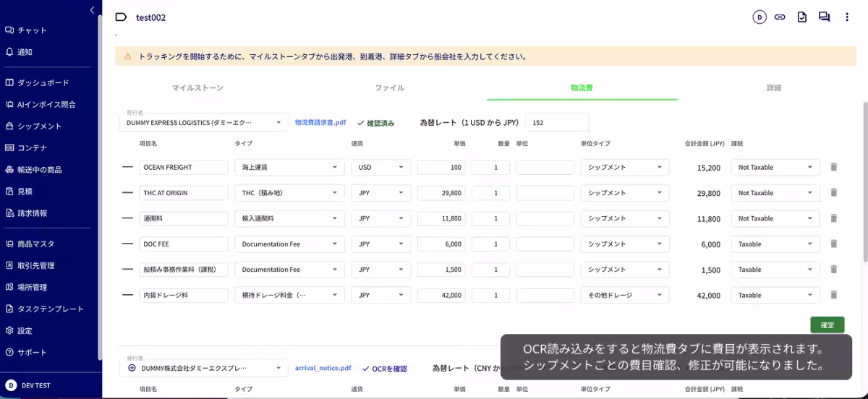Click the タスクテンプレート sidebar icon
Image resolution: width=868 pixels, height=399 pixels.
click(9, 309)
